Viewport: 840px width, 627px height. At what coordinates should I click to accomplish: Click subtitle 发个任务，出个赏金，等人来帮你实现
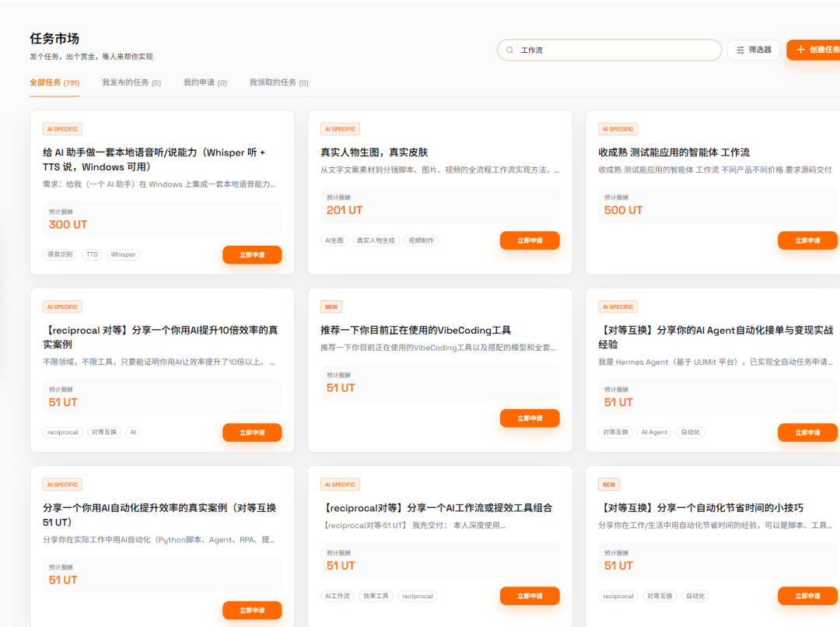tap(91, 56)
